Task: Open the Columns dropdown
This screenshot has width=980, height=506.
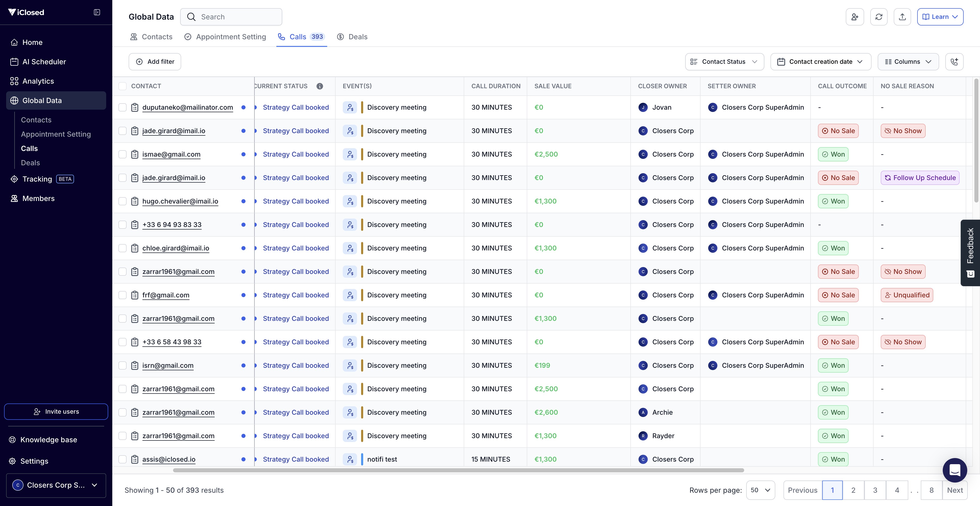Action: [908, 61]
